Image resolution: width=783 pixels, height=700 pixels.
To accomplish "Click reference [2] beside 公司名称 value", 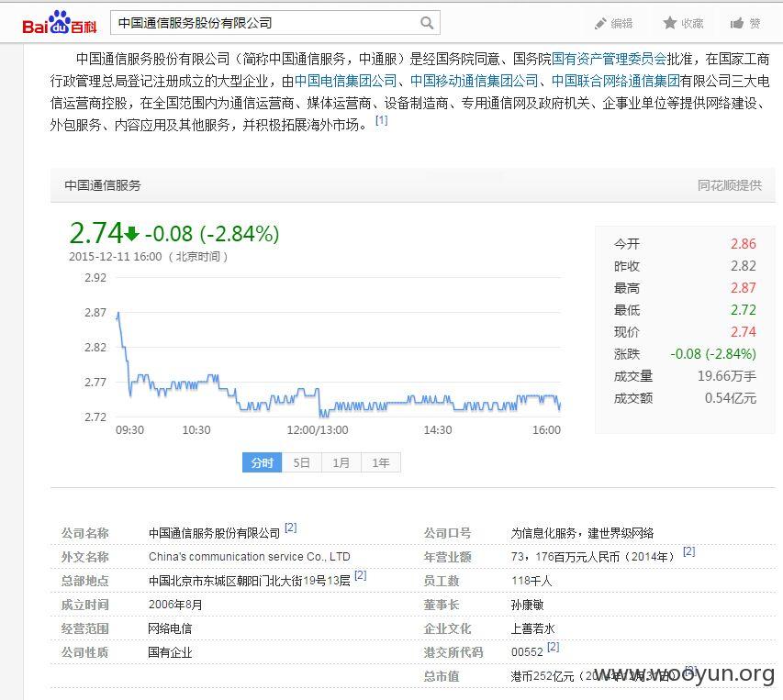I will pos(291,528).
